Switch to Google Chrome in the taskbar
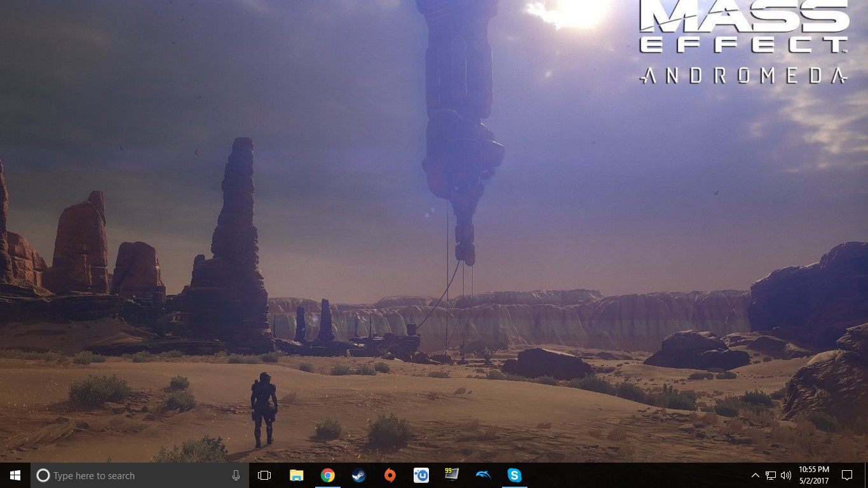 tap(328, 475)
